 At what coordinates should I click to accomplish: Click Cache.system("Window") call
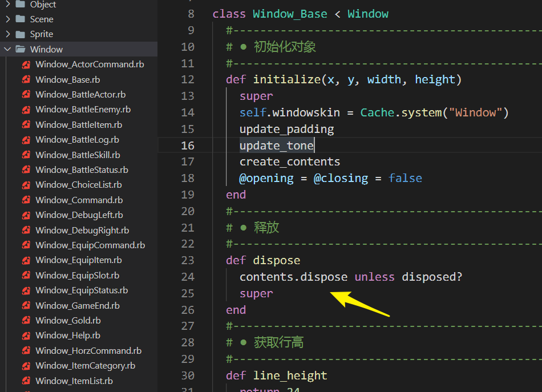pyautogui.click(x=434, y=112)
